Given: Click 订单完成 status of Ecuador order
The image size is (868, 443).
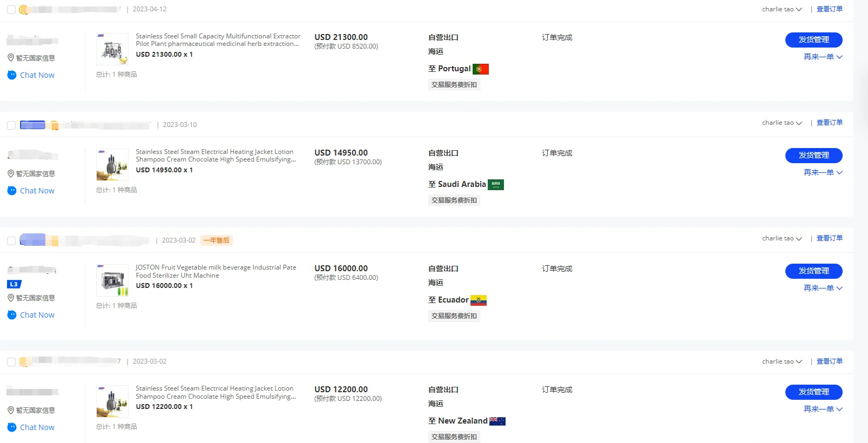Looking at the screenshot, I should [x=557, y=269].
